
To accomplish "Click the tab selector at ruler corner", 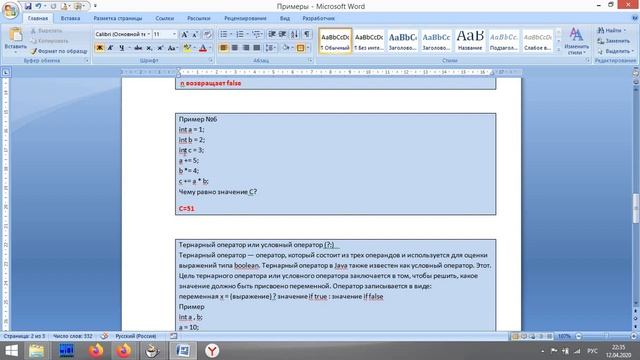I will point(6,73).
